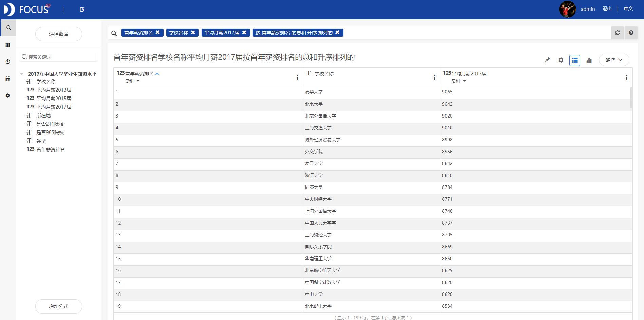Screen dimensions: 644x320
Task: Toggle the table view list icon
Action: tap(575, 60)
